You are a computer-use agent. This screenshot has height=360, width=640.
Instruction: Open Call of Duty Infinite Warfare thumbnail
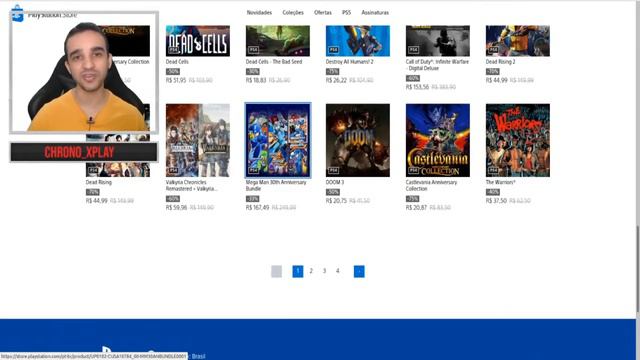[438, 41]
